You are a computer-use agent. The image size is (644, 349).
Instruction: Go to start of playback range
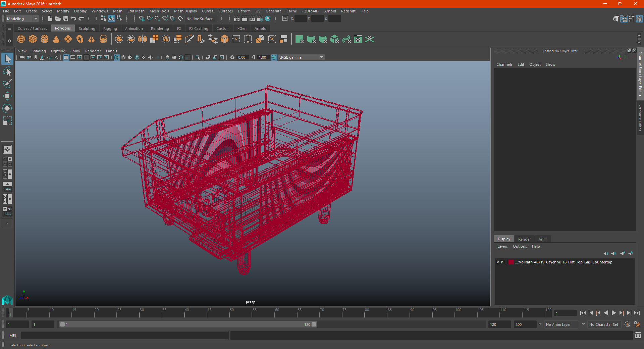(x=583, y=313)
